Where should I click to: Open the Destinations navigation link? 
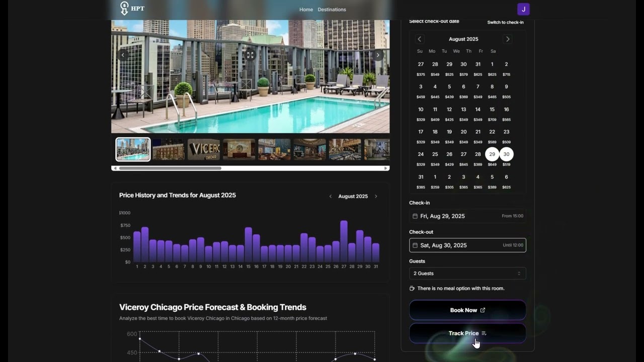tap(332, 10)
